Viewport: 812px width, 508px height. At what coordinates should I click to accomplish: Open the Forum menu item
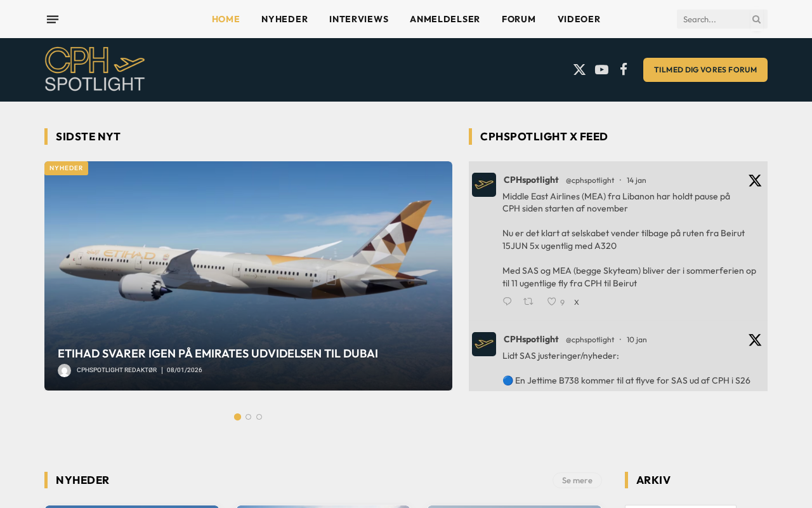tap(519, 19)
